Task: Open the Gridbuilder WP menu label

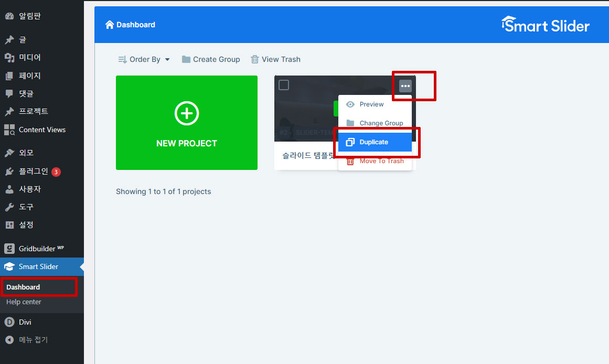Action: (x=41, y=249)
